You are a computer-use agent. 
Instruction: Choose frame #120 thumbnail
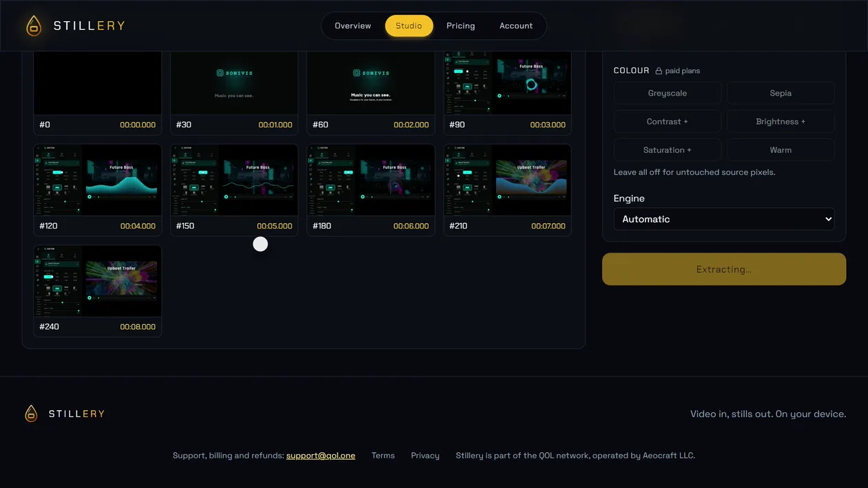98,180
